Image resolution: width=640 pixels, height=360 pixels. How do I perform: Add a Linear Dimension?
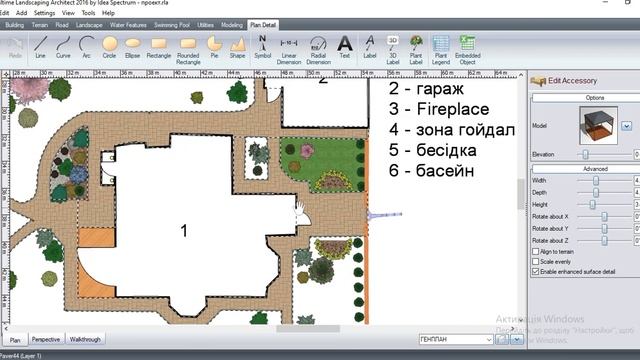point(289,51)
